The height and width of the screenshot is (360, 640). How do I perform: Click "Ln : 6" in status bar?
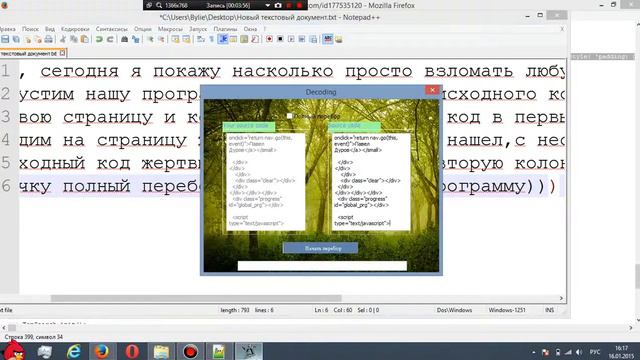(321, 310)
